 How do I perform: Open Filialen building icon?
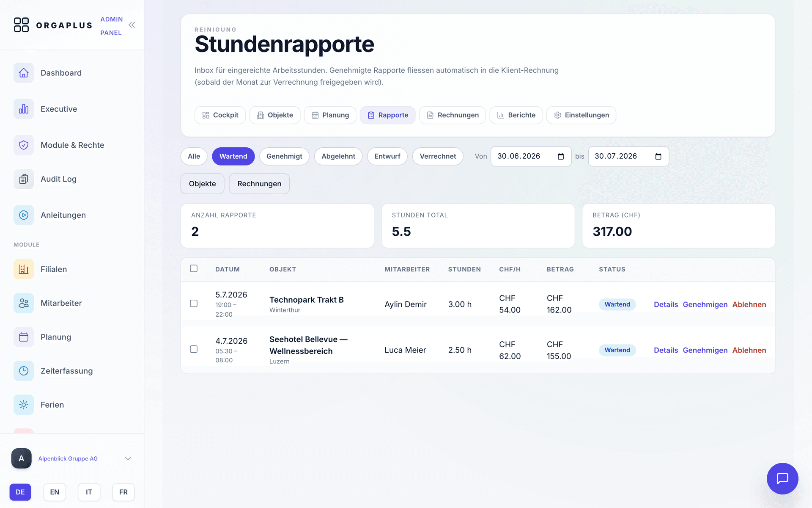pyautogui.click(x=24, y=269)
